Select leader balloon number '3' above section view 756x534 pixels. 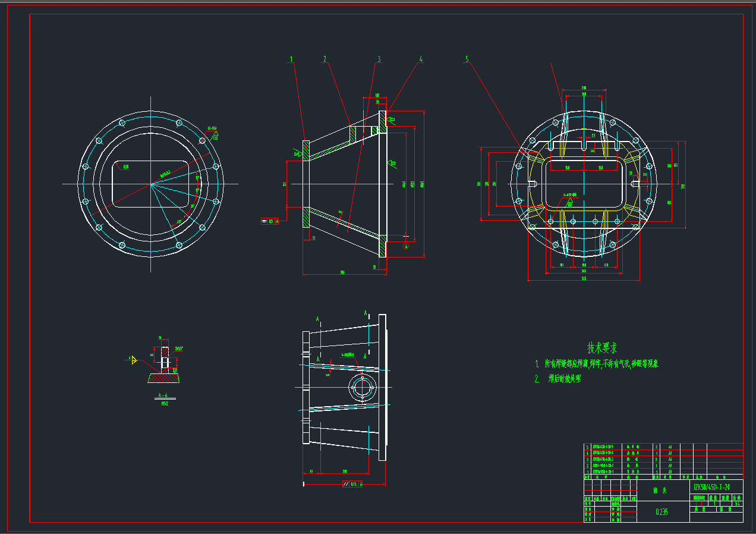click(x=379, y=59)
